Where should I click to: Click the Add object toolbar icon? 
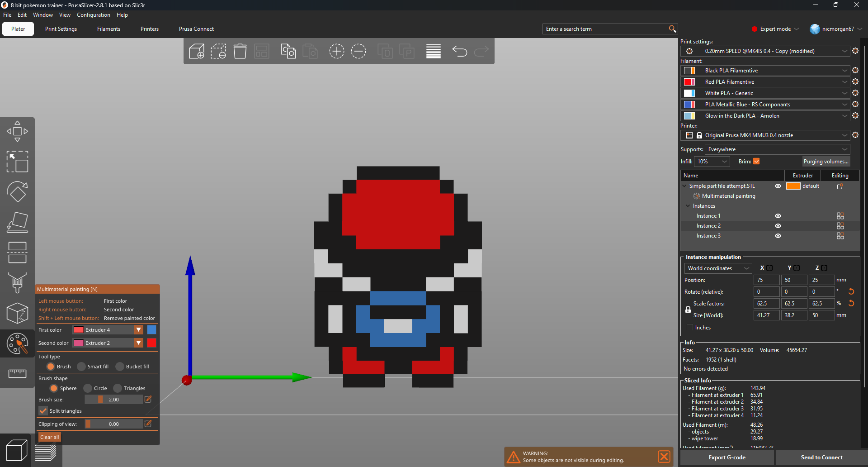pyautogui.click(x=197, y=51)
